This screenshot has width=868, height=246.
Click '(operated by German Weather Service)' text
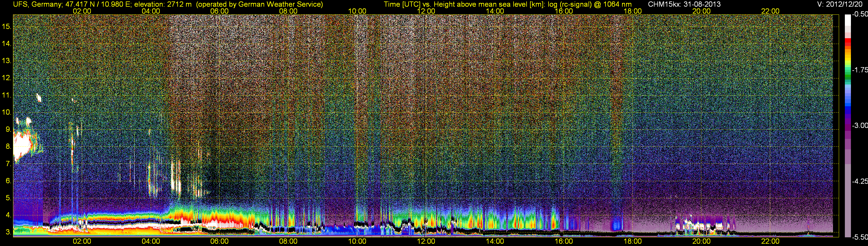(x=259, y=4)
